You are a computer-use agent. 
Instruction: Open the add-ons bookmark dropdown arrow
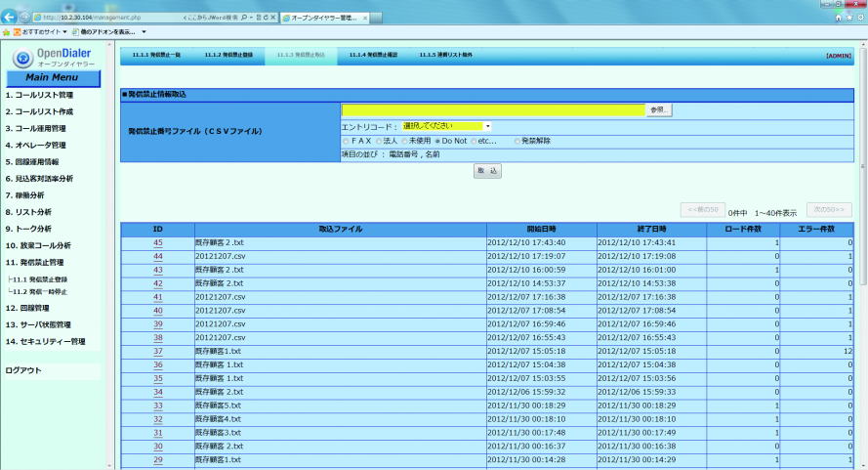[x=144, y=32]
